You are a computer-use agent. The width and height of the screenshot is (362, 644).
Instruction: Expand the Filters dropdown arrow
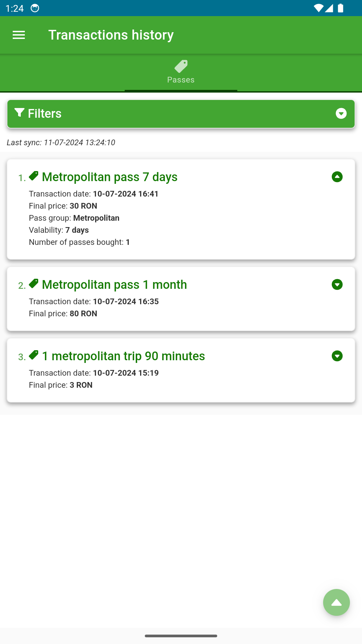[x=341, y=113]
